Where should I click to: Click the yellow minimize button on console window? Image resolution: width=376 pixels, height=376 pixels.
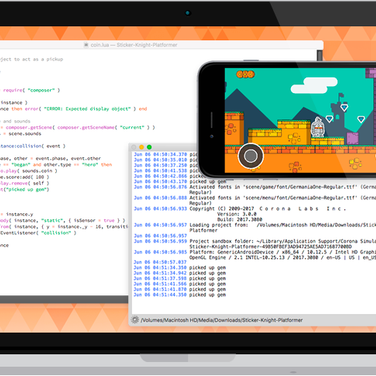pos(142,147)
